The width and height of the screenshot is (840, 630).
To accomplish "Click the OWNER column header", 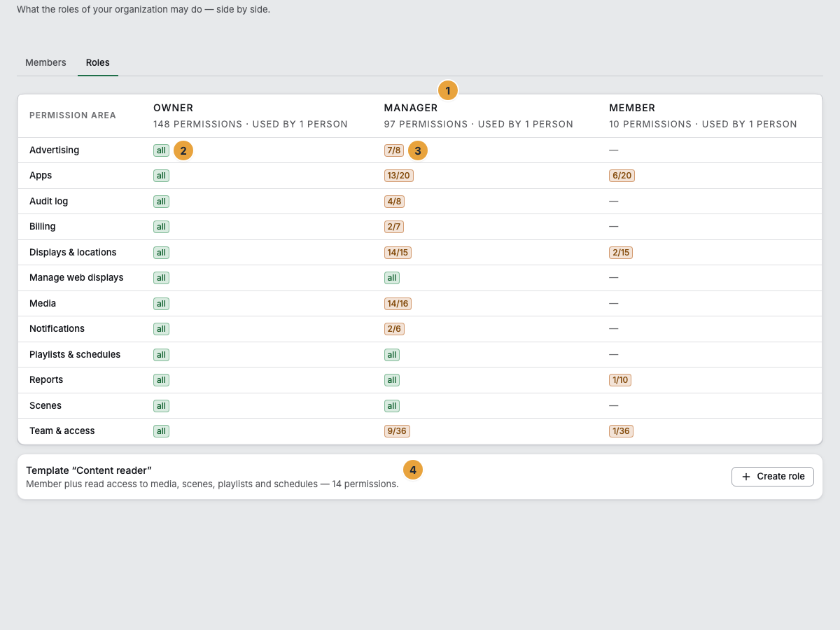I will point(174,108).
